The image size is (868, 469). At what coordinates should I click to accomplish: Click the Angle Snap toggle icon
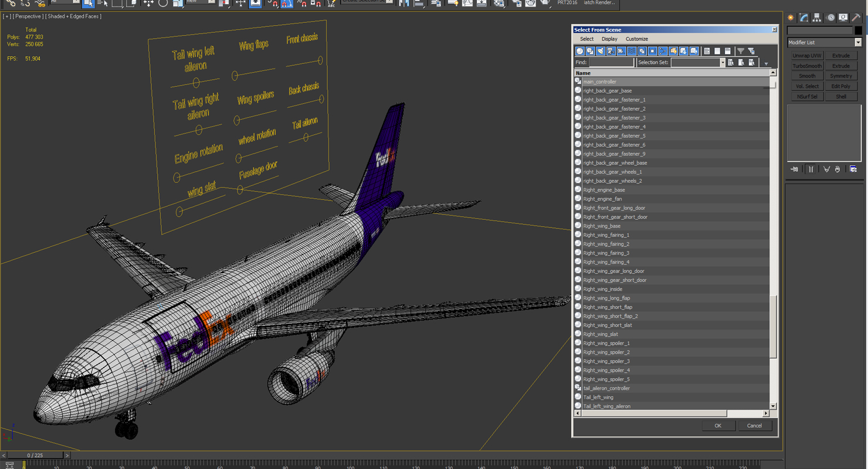(x=287, y=3)
